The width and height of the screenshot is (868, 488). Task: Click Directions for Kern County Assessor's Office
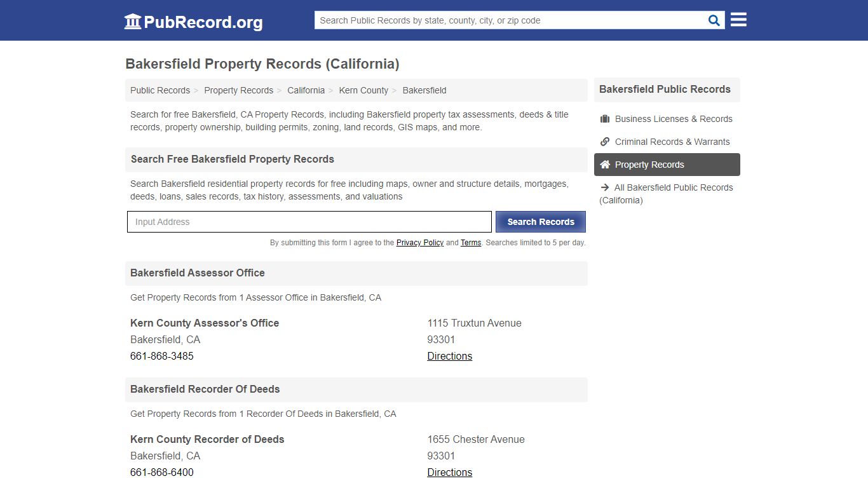[450, 356]
